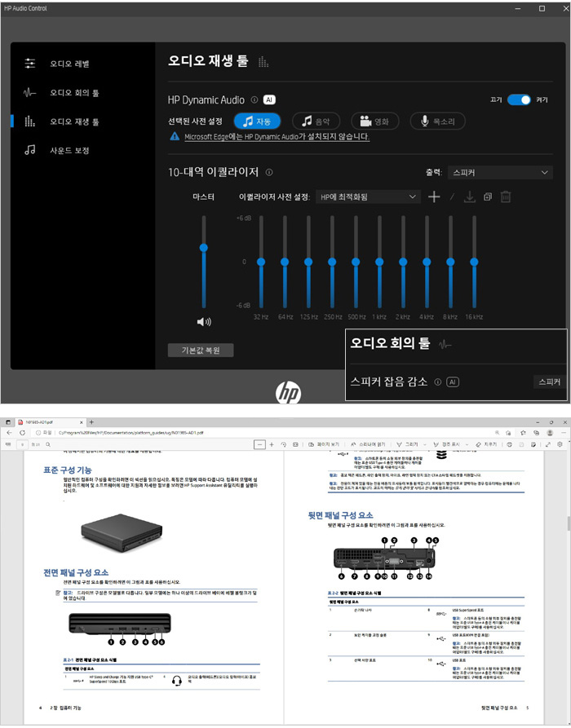
Task: Toggle the PDF contents sidebar icon
Action: click(8, 444)
